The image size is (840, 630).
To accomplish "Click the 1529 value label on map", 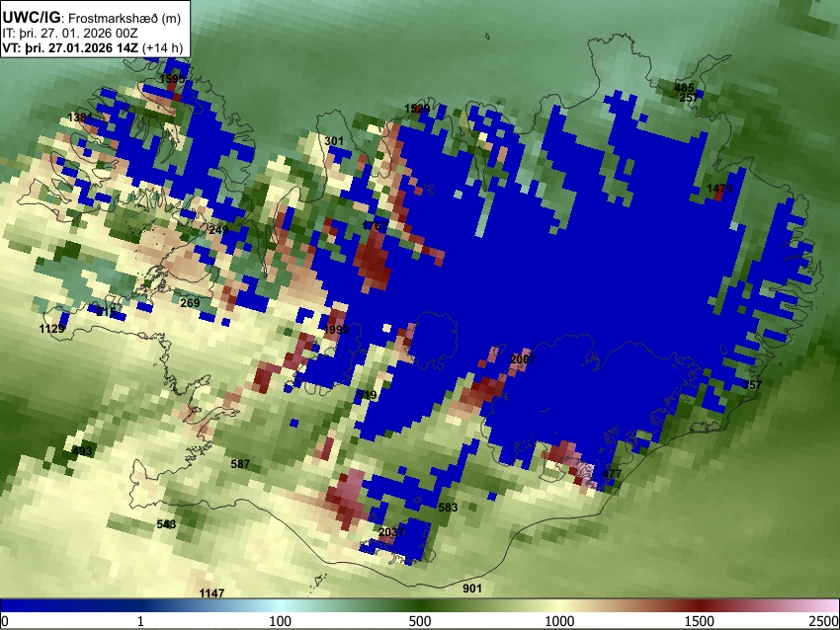I will coord(417,109).
